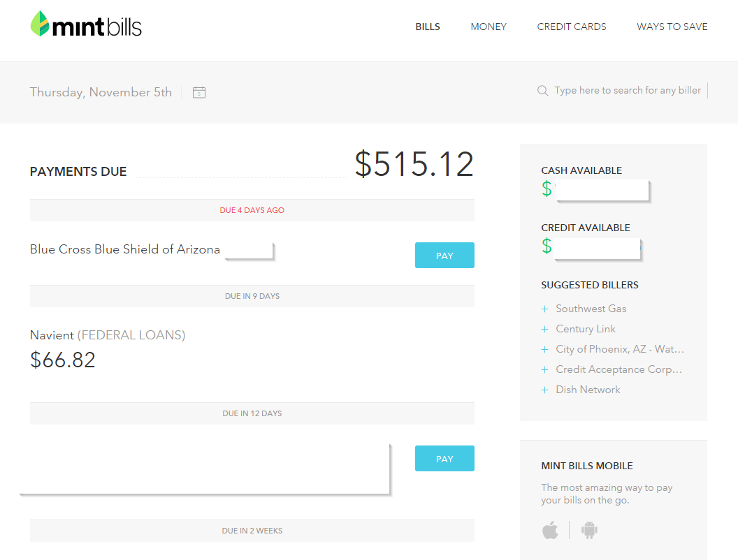Image resolution: width=738 pixels, height=560 pixels.
Task: Select Blue Cross Blue Shield of Arizona
Action: coord(124,249)
